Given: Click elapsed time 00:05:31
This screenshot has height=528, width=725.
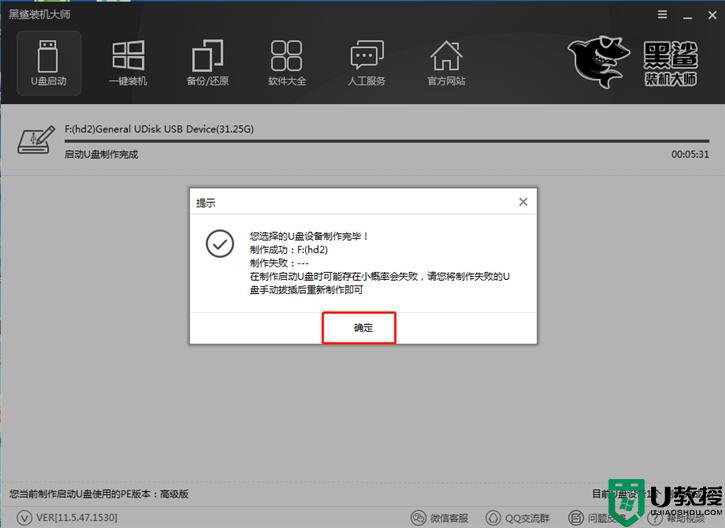Looking at the screenshot, I should click(690, 154).
